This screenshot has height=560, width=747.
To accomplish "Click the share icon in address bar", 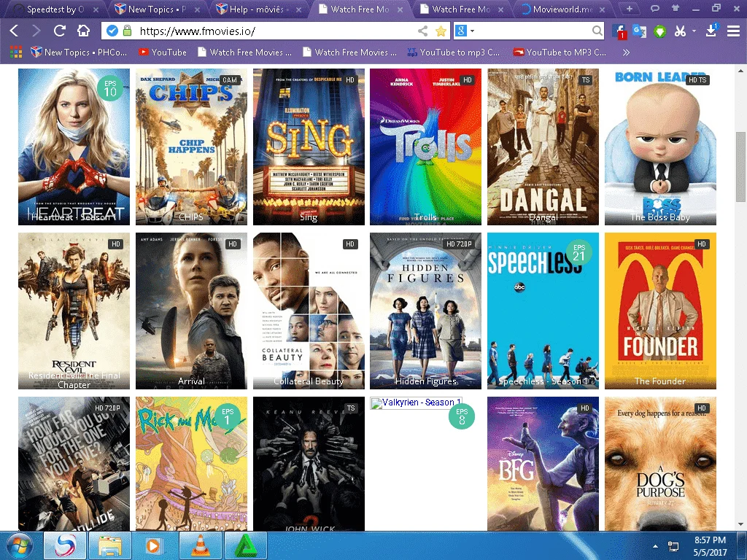I will click(422, 31).
